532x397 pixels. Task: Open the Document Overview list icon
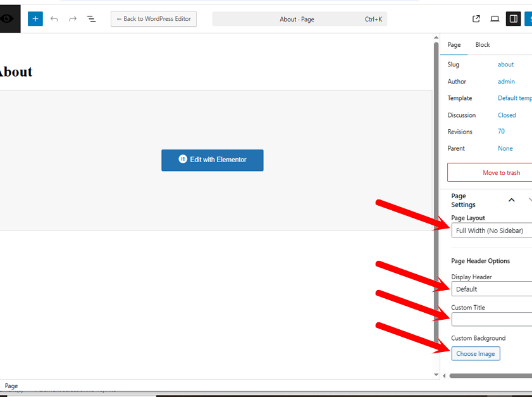[91, 19]
